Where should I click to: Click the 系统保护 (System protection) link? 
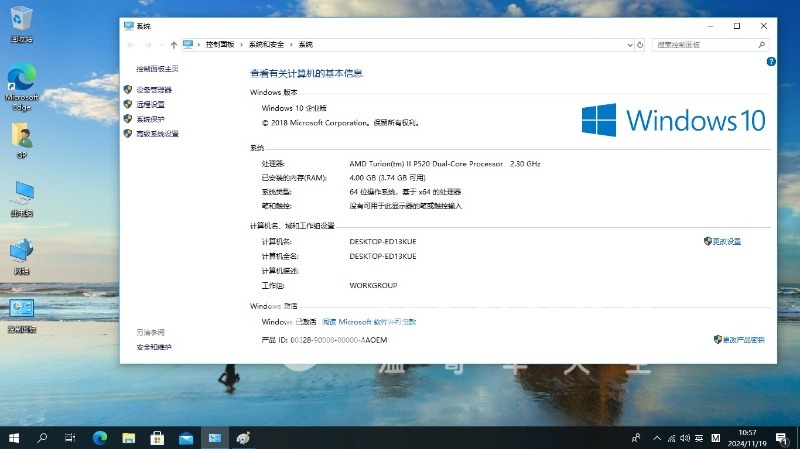point(150,119)
